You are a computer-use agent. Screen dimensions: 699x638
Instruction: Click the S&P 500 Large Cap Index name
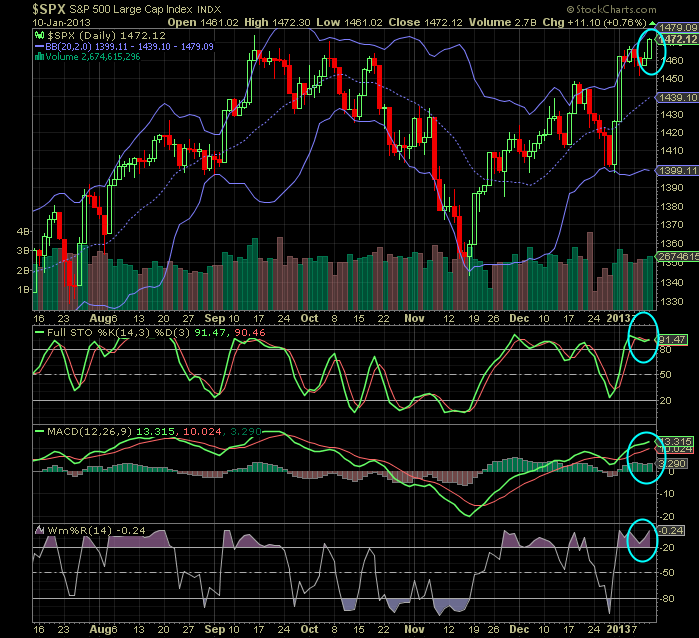(131, 9)
